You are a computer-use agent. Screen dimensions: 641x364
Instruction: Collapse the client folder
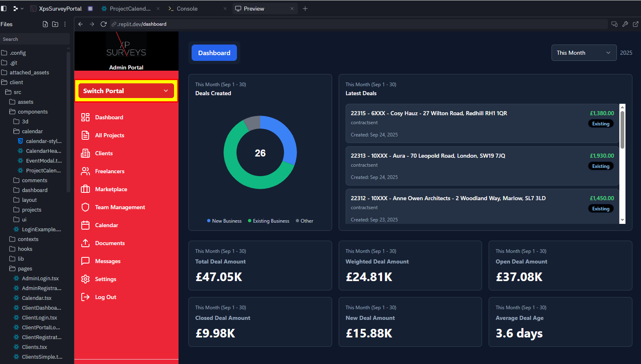pos(13,82)
